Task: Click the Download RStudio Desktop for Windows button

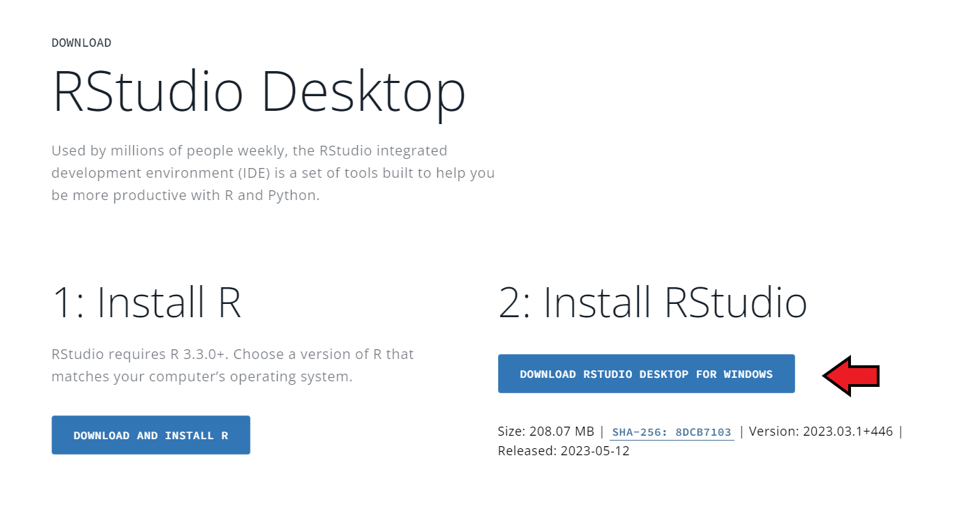Action: [646, 374]
